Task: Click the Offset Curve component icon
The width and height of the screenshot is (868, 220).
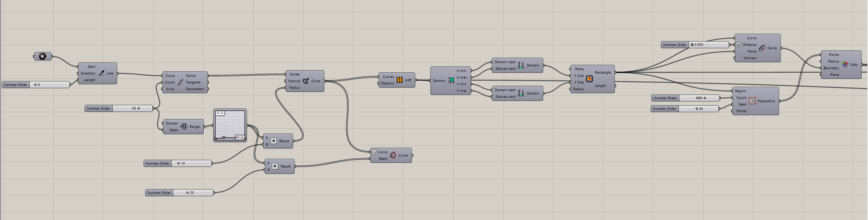Action: pos(762,48)
